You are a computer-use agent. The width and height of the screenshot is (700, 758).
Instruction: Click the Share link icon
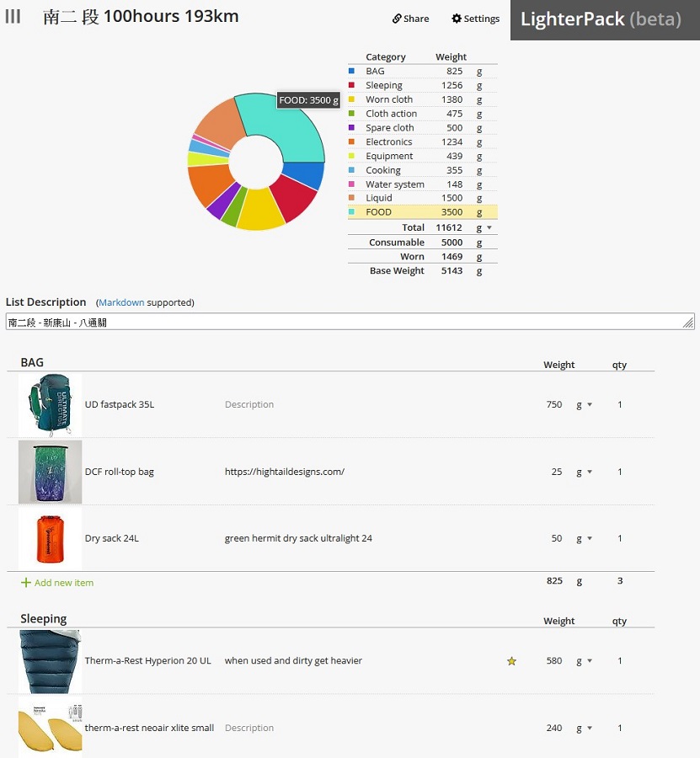397,19
